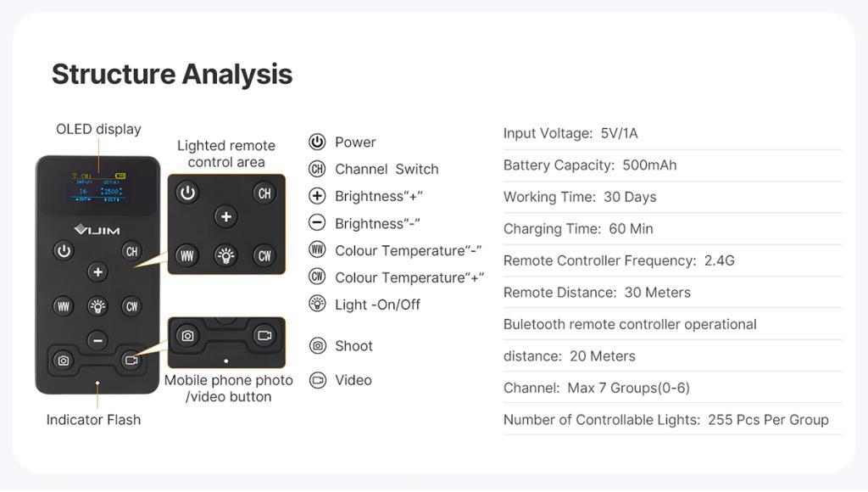Click the indicator flash dot on the remote

click(x=97, y=383)
